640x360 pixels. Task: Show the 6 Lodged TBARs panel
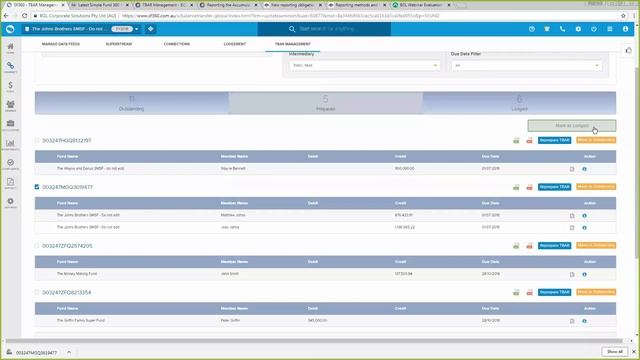[x=519, y=103]
